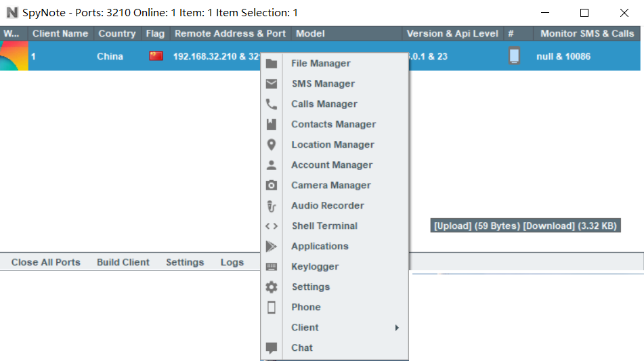Click the folder icon beside File Manager

[272, 64]
